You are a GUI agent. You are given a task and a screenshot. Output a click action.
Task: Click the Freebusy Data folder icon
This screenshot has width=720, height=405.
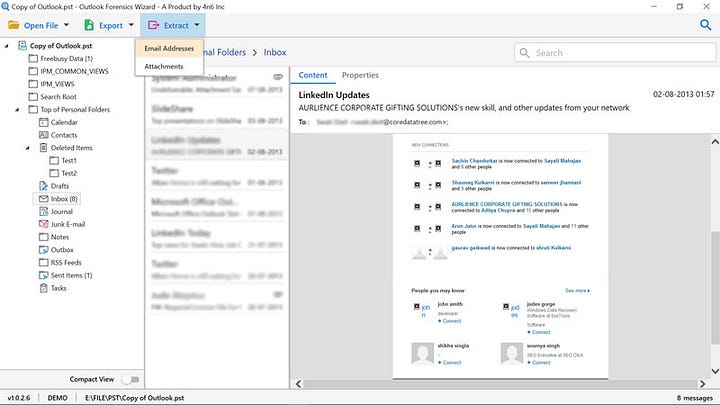tap(33, 58)
